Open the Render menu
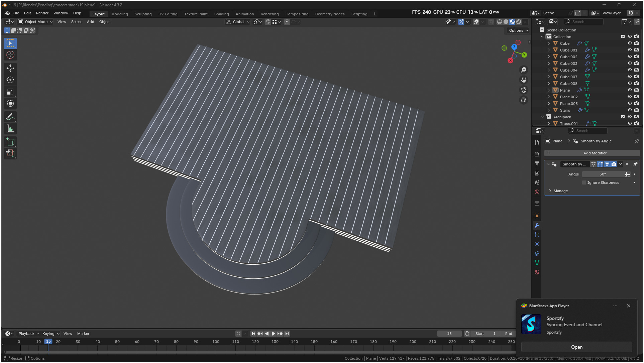Screen dimensions: 644x363 point(42,13)
